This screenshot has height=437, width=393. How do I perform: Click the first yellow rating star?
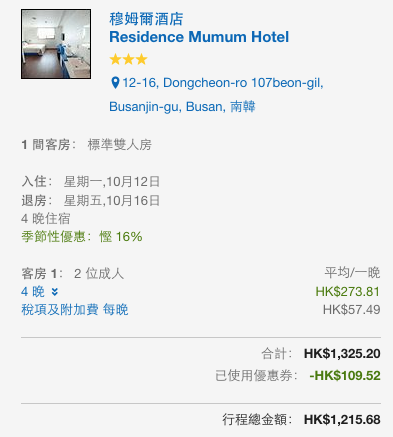[x=115, y=60]
